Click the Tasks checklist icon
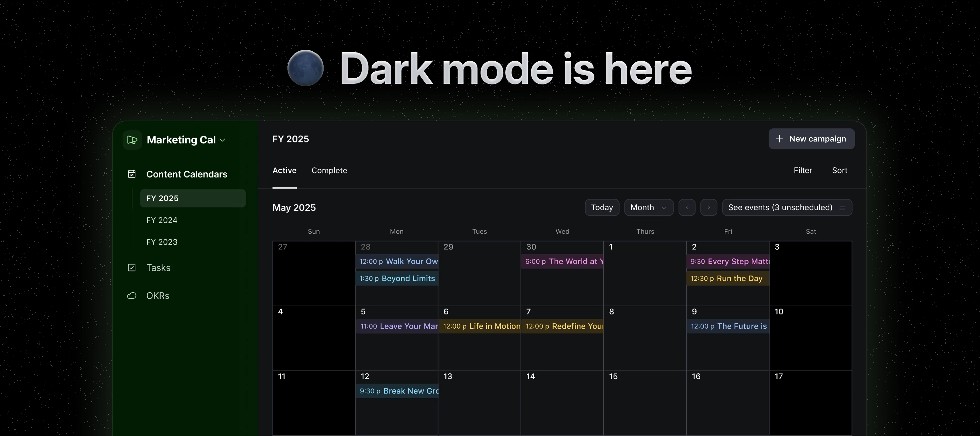The width and height of the screenshot is (980, 436). pos(132,268)
